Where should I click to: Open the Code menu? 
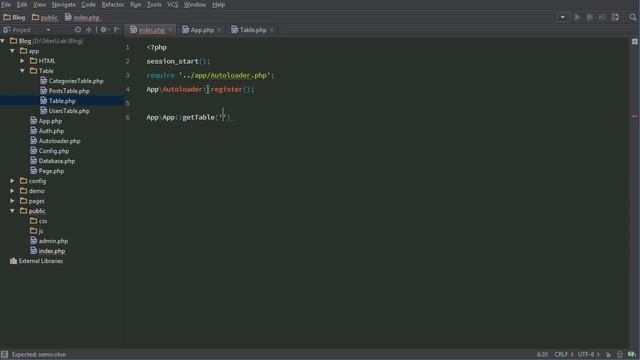point(88,4)
